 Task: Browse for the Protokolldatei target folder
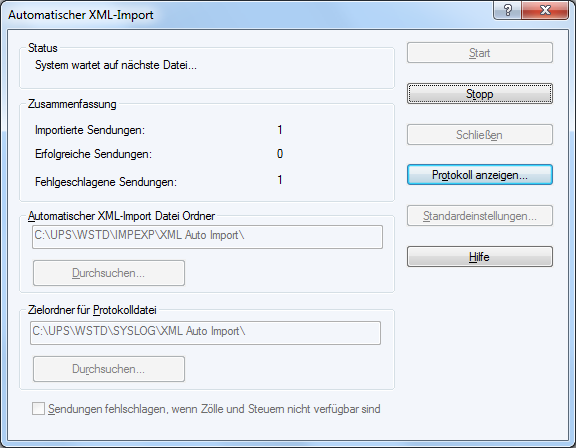click(x=109, y=369)
